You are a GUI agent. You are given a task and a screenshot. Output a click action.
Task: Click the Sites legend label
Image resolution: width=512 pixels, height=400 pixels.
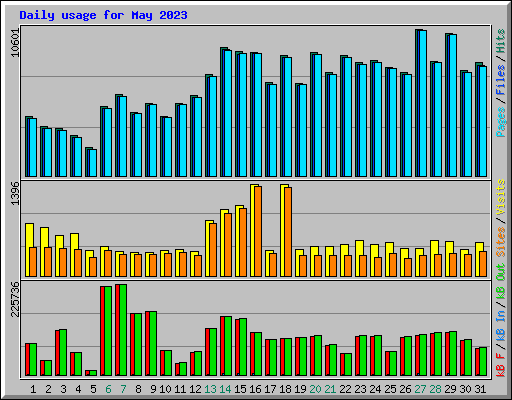coord(500,242)
